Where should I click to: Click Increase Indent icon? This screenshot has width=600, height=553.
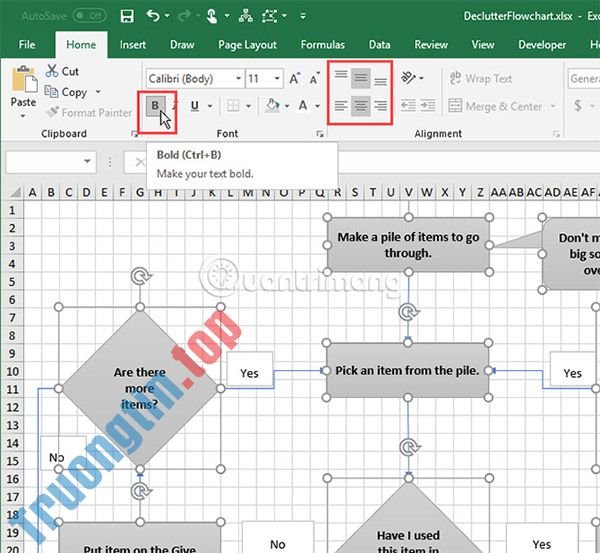coord(428,106)
